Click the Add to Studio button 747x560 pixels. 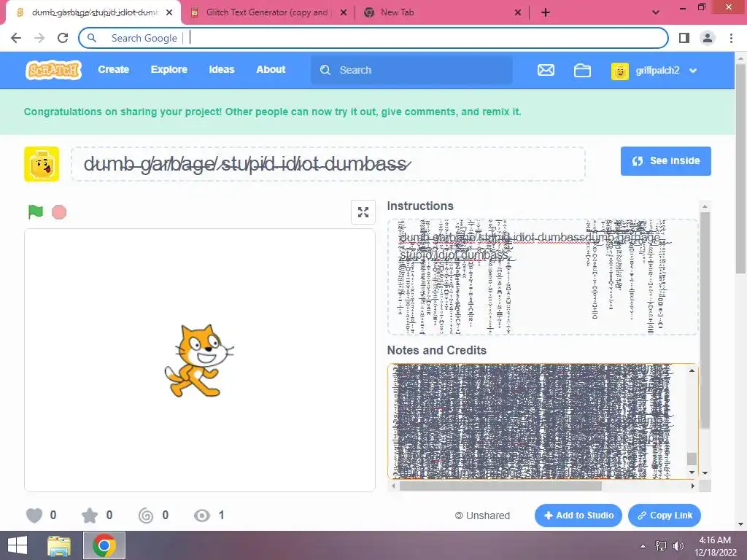click(578, 516)
